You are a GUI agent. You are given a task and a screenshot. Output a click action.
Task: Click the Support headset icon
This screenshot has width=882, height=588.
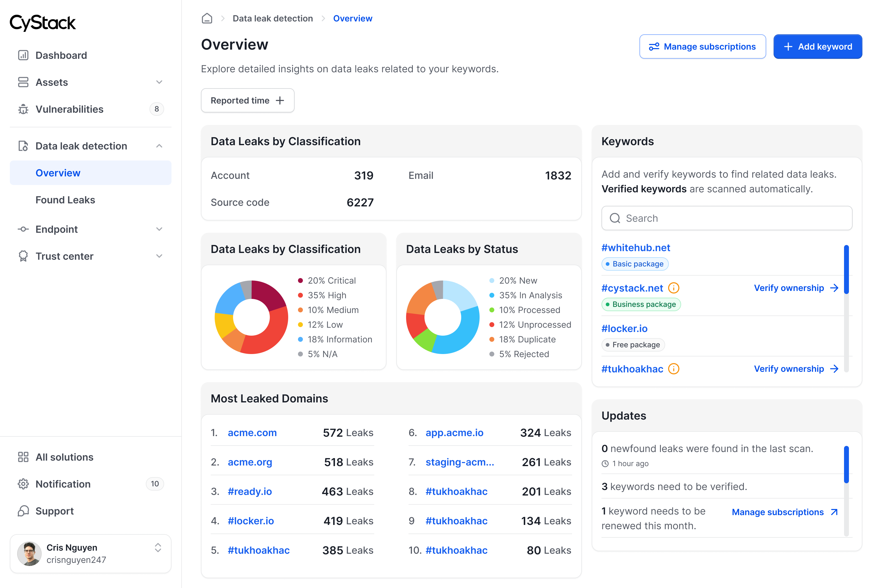pyautogui.click(x=23, y=511)
